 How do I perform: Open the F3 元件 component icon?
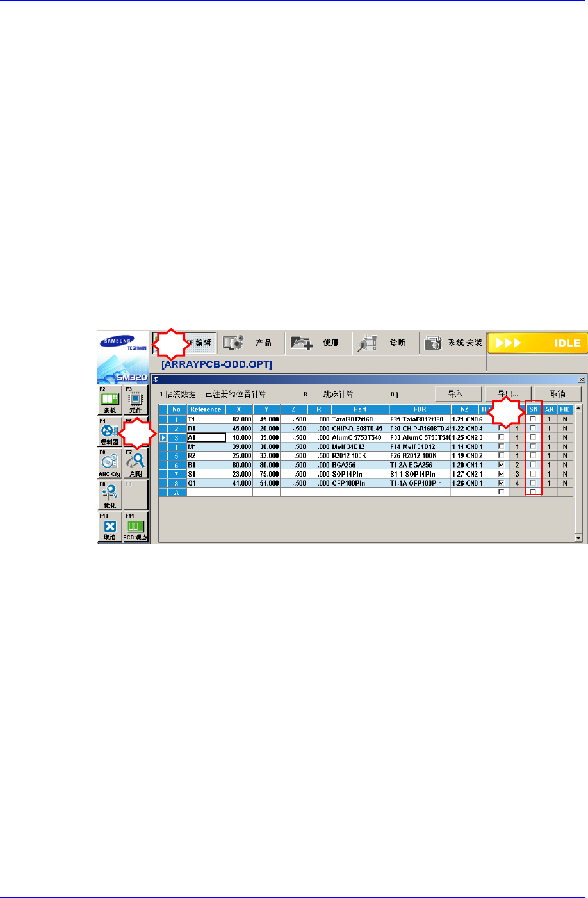pyautogui.click(x=135, y=400)
